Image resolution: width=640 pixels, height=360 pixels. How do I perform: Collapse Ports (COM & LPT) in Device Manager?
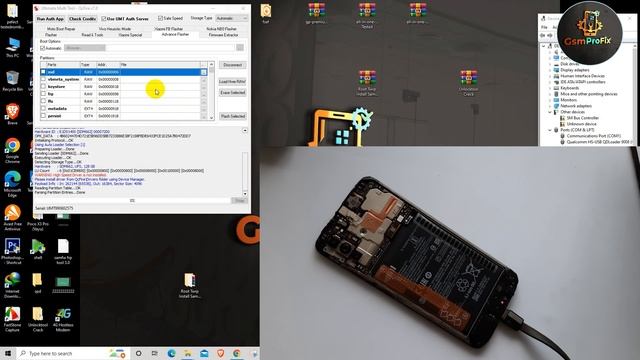click(x=550, y=130)
